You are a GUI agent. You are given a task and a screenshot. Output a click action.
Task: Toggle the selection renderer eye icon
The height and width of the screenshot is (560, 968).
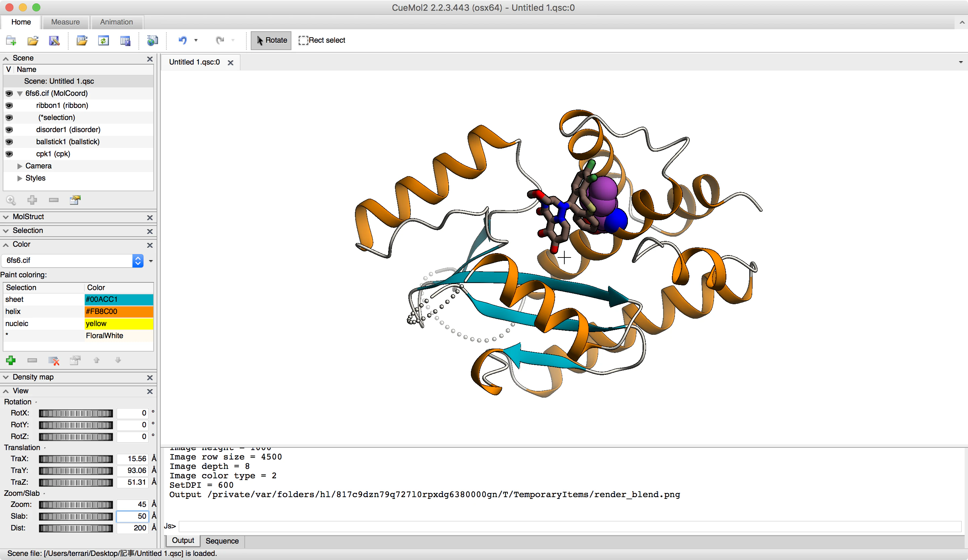click(x=9, y=118)
